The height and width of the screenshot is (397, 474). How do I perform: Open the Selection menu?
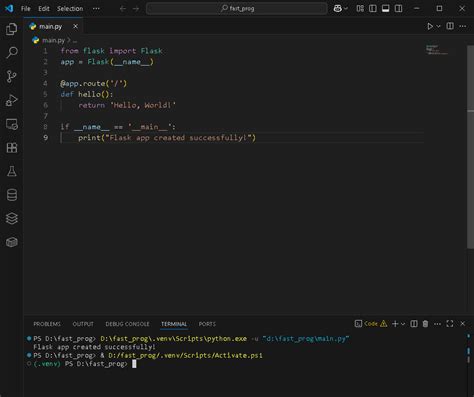coord(70,9)
